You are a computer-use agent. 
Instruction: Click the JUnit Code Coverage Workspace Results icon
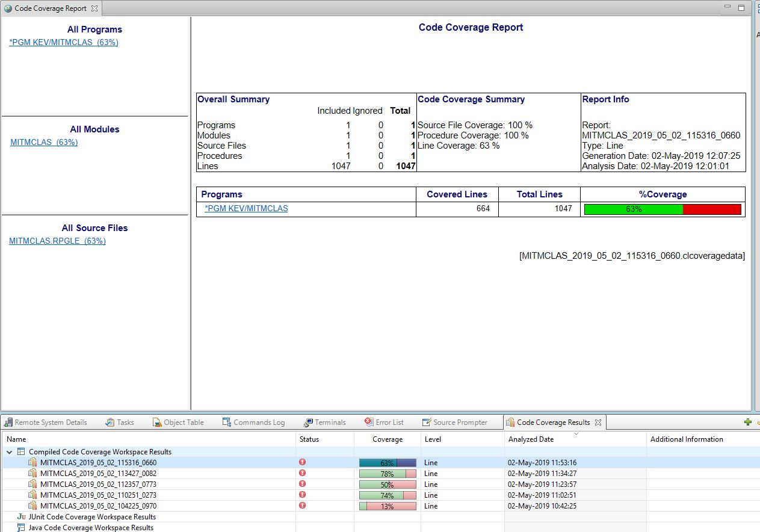22,517
